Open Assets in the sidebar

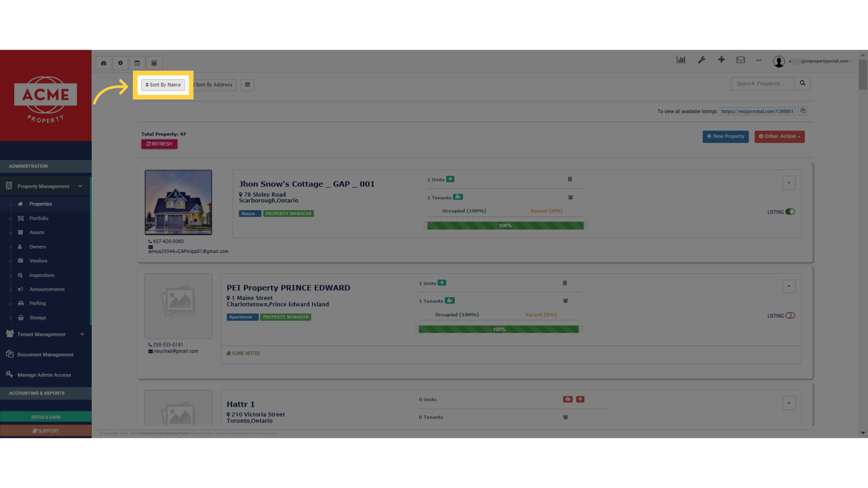[37, 233]
